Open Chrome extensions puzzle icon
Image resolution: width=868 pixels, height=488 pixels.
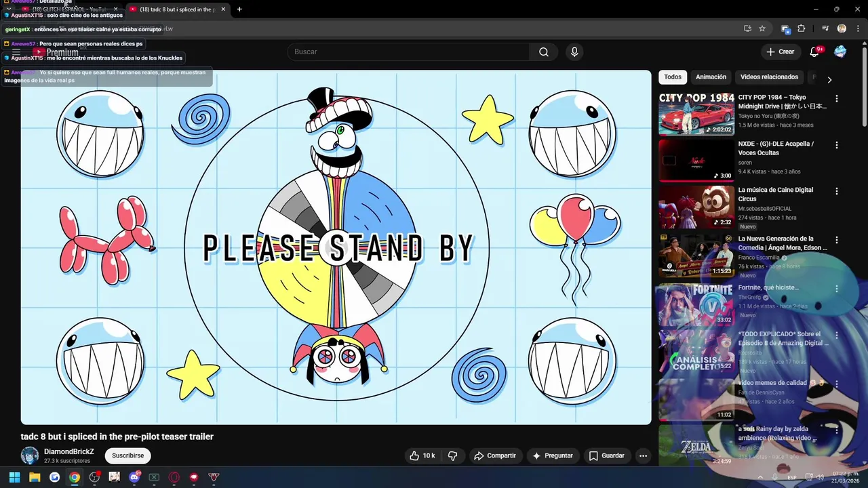coord(802,28)
